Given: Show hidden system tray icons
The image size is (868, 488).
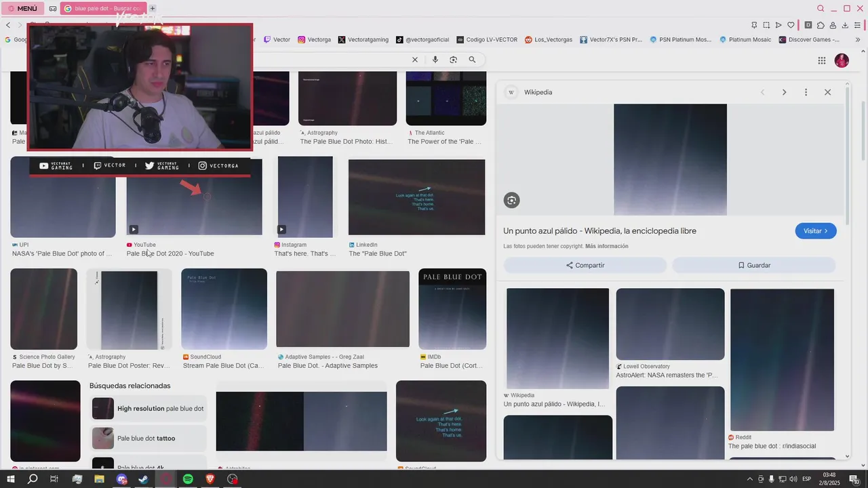Looking at the screenshot, I should [x=749, y=479].
